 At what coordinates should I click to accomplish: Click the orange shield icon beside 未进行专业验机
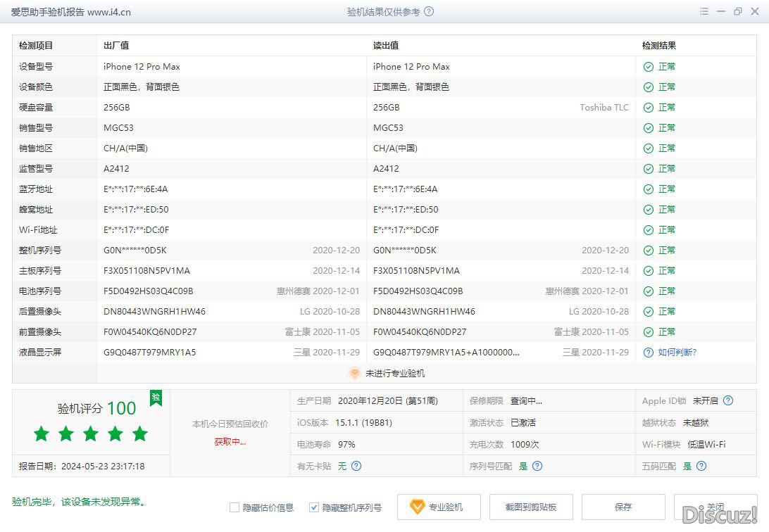(355, 373)
